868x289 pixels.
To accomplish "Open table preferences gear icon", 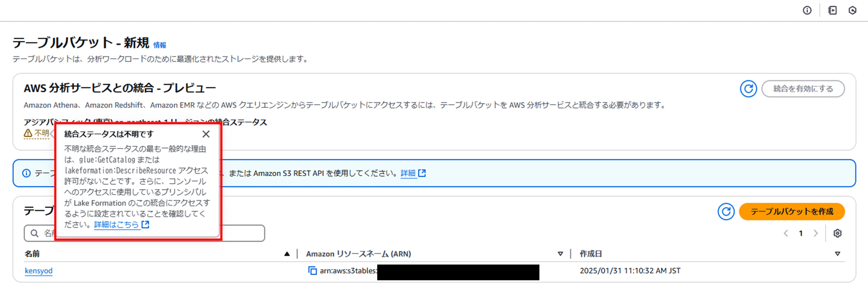I will 837,233.
